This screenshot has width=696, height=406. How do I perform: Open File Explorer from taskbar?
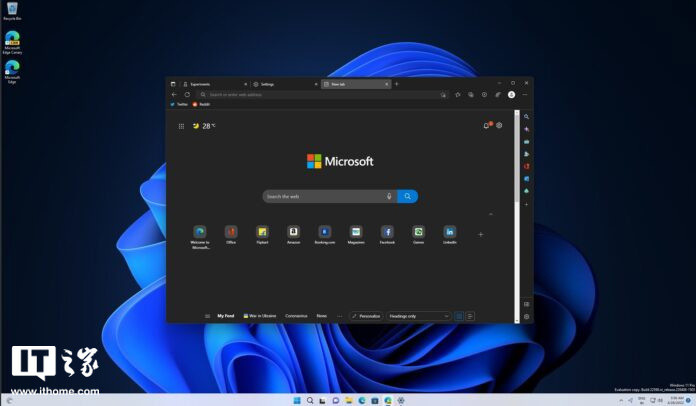(349, 400)
